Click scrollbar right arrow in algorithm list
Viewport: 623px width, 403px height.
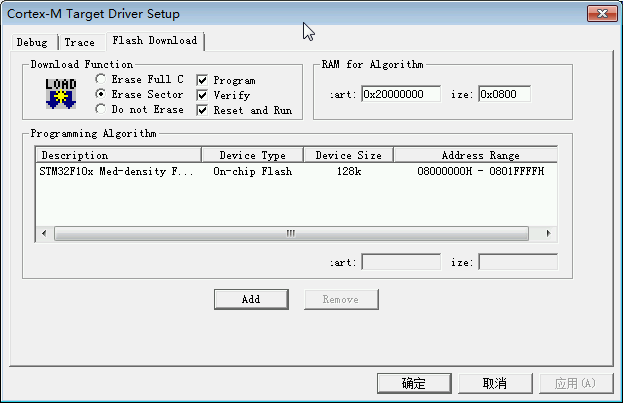pos(549,233)
